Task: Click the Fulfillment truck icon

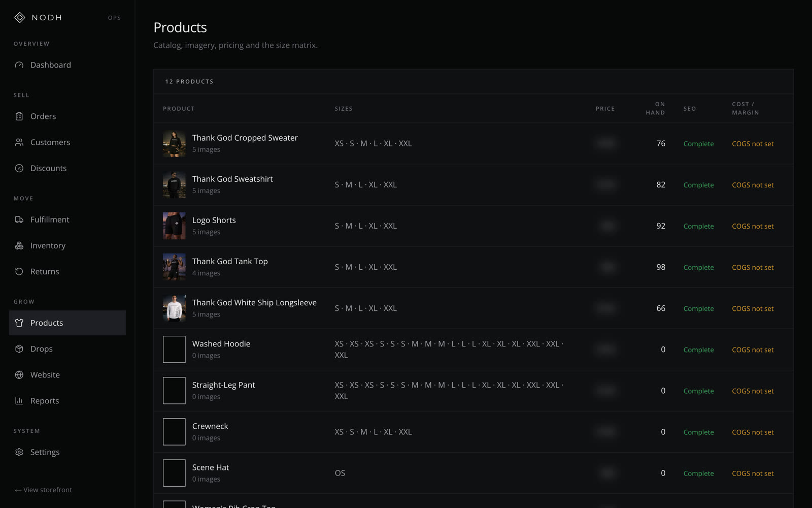Action: coord(19,219)
